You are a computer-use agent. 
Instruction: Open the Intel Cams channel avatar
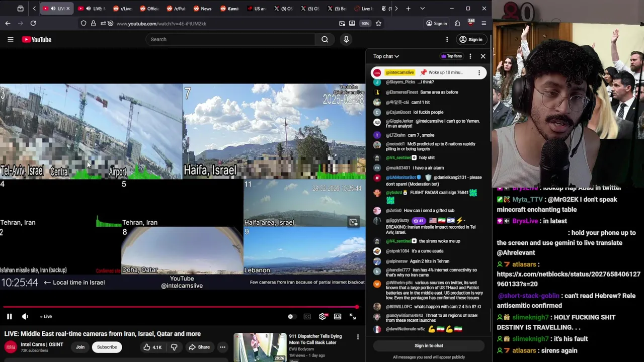pos(10,347)
